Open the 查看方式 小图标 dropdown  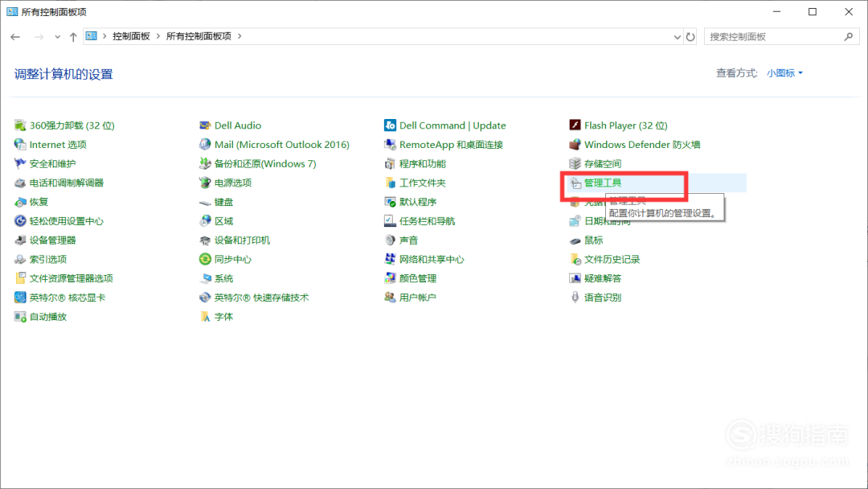coord(784,73)
